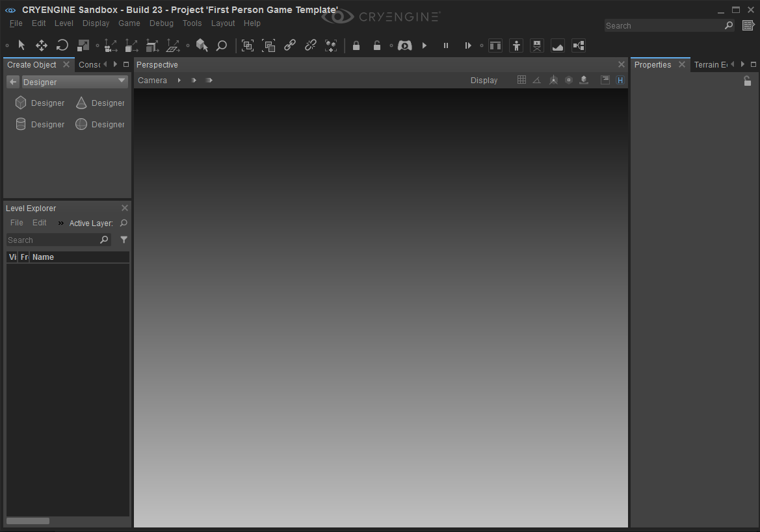Toggle the Properties panel lock icon

tap(748, 81)
